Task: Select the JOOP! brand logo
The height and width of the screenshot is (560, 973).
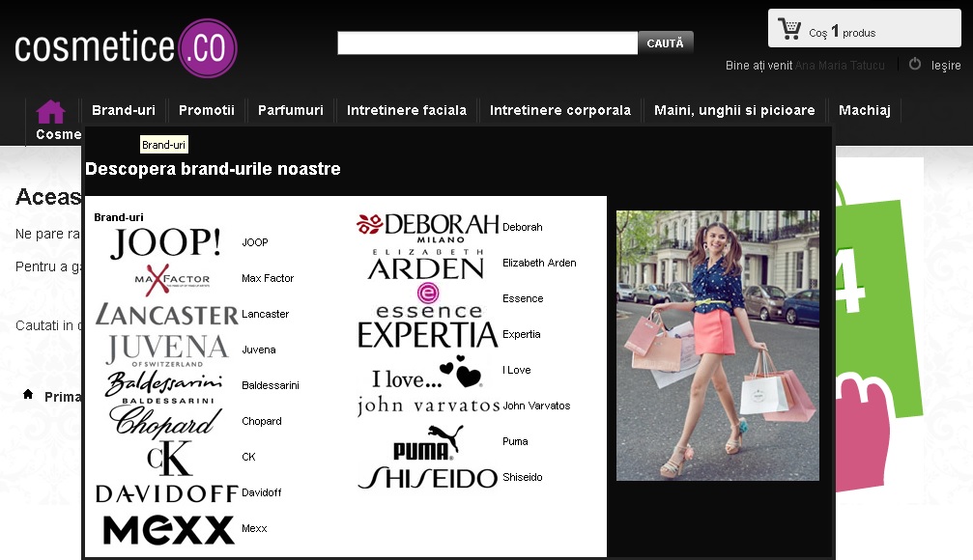Action: [x=165, y=242]
